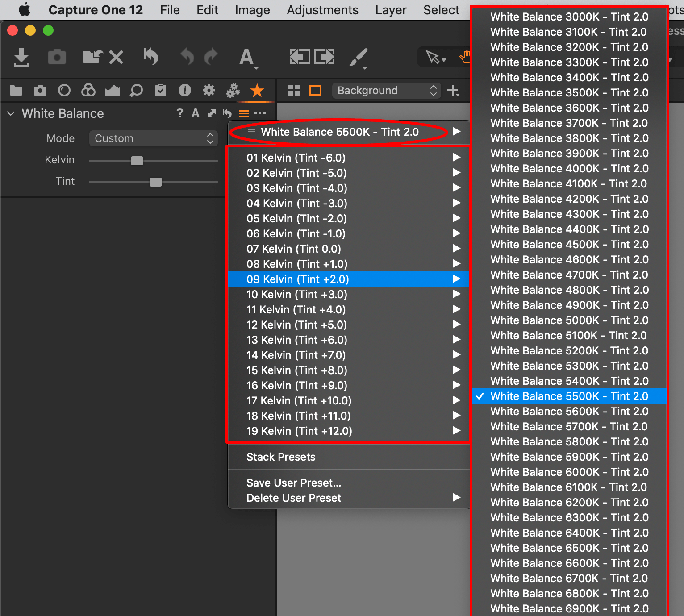
Task: Apply White Balance 3000K - Tint 2.0
Action: [569, 17]
